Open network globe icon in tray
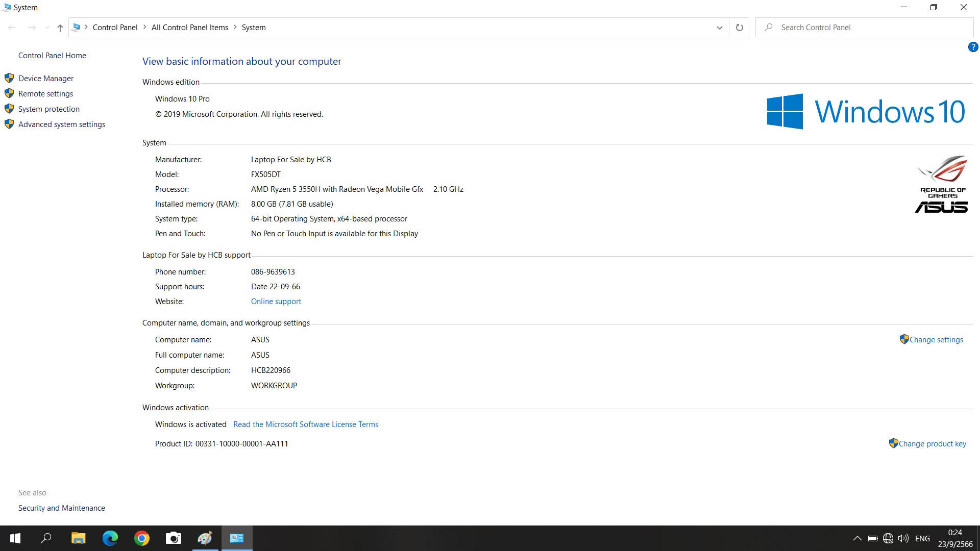This screenshot has height=551, width=980. [x=888, y=538]
